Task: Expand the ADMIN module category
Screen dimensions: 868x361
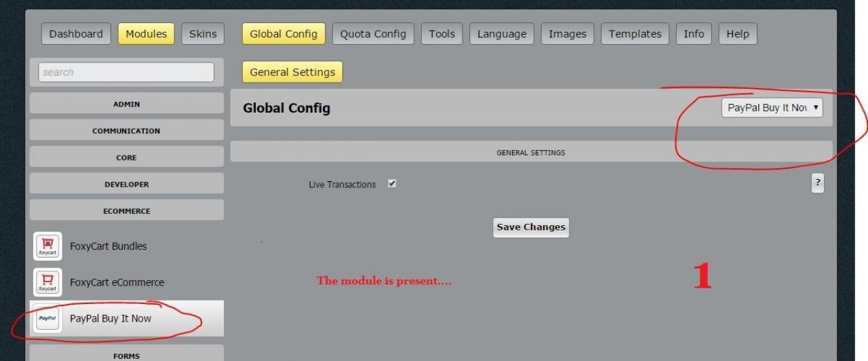Action: click(x=127, y=104)
